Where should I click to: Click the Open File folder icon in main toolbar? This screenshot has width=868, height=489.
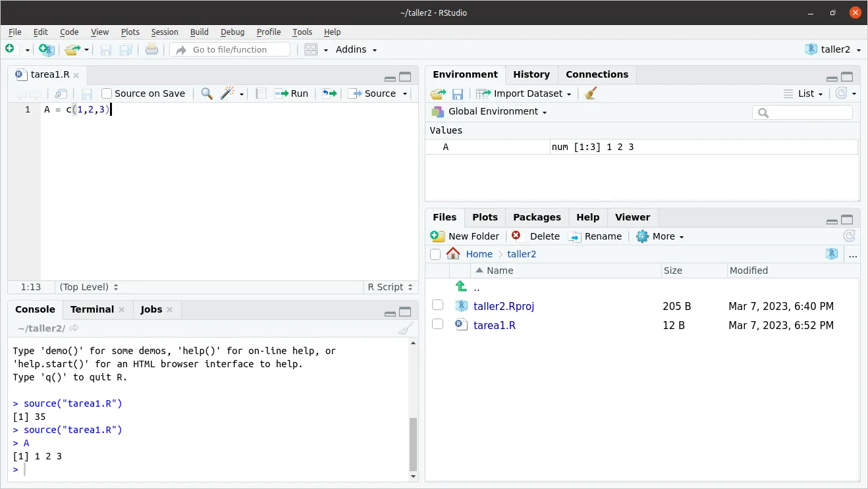pyautogui.click(x=72, y=49)
